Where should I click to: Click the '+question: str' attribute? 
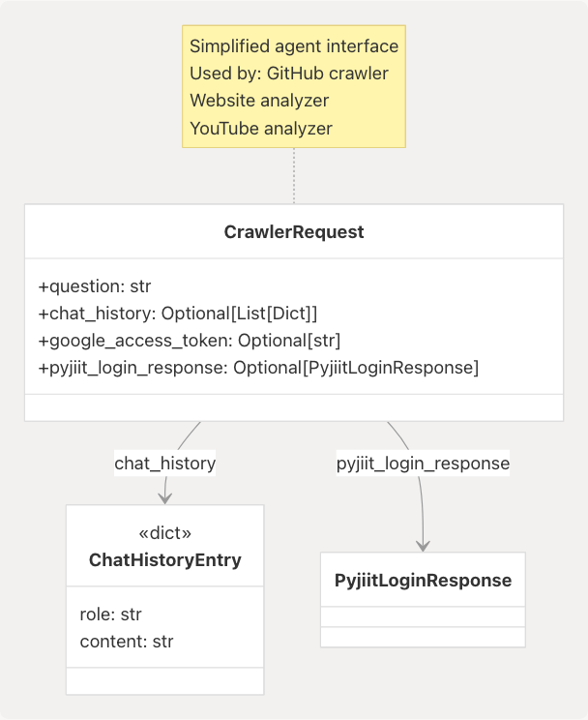point(95,286)
